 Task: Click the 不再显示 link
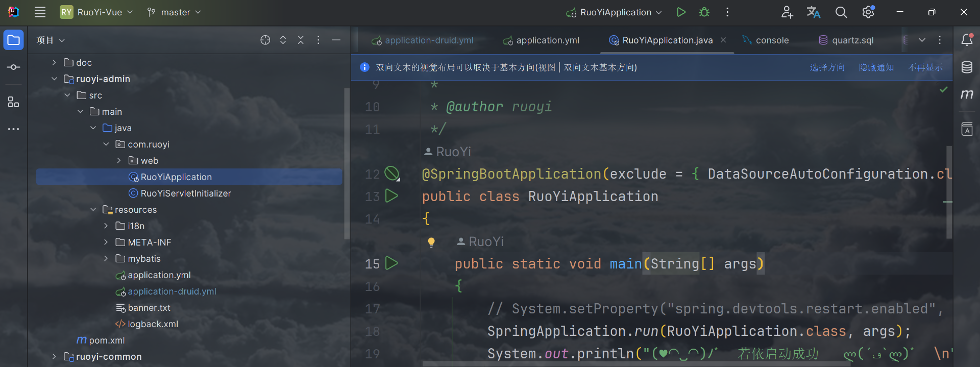[925, 67]
